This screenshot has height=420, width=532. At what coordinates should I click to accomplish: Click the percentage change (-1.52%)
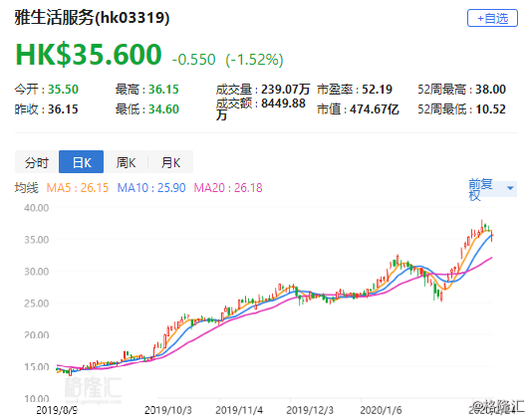[x=254, y=60]
